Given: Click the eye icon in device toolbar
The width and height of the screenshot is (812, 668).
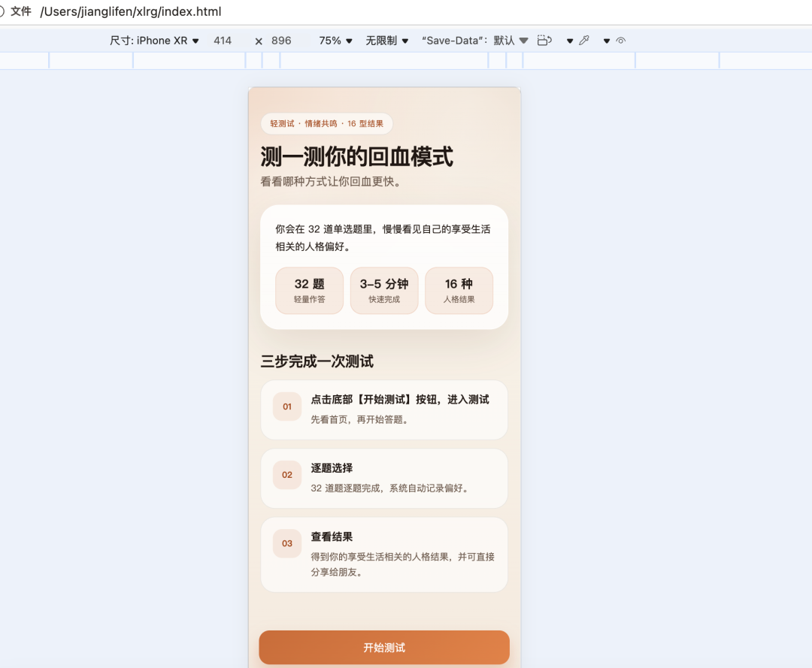Looking at the screenshot, I should 621,41.
